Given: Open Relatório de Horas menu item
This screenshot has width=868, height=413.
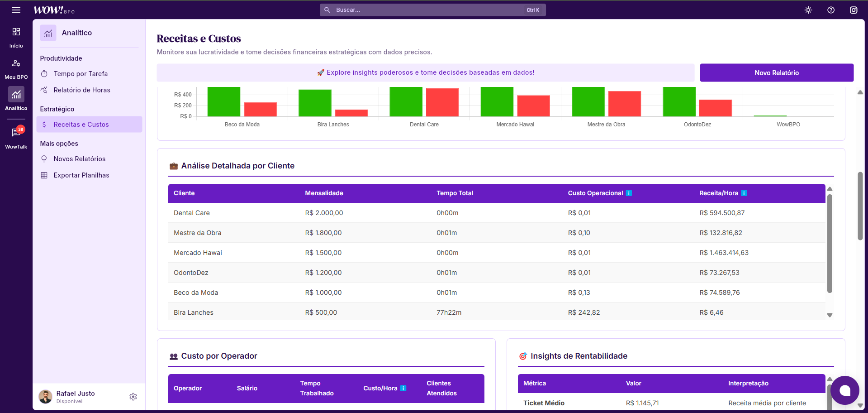Looking at the screenshot, I should (x=82, y=90).
